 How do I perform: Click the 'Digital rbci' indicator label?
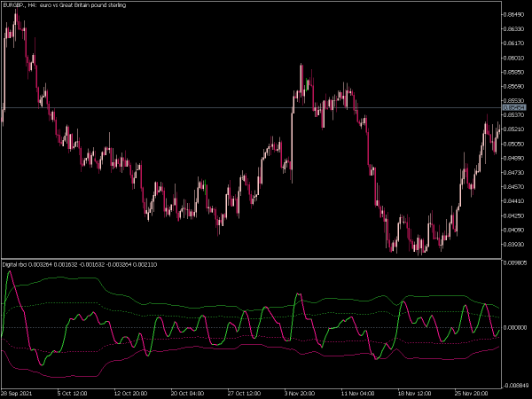[14, 264]
